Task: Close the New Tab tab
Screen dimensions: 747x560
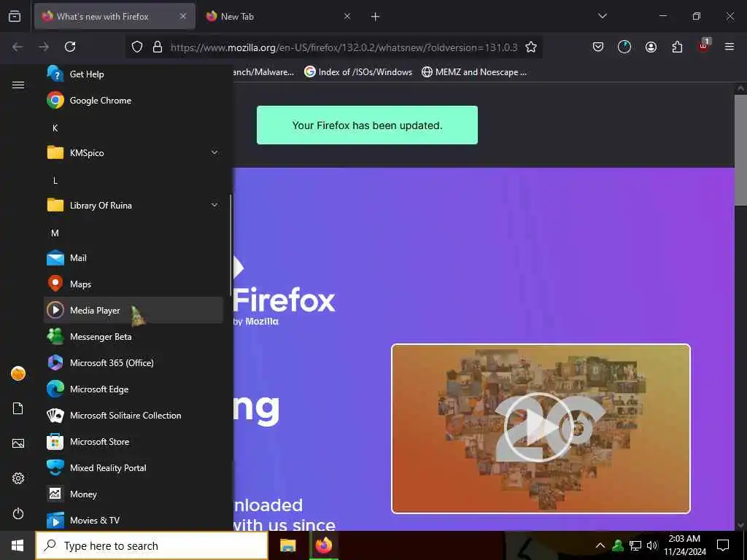Action: [x=347, y=16]
